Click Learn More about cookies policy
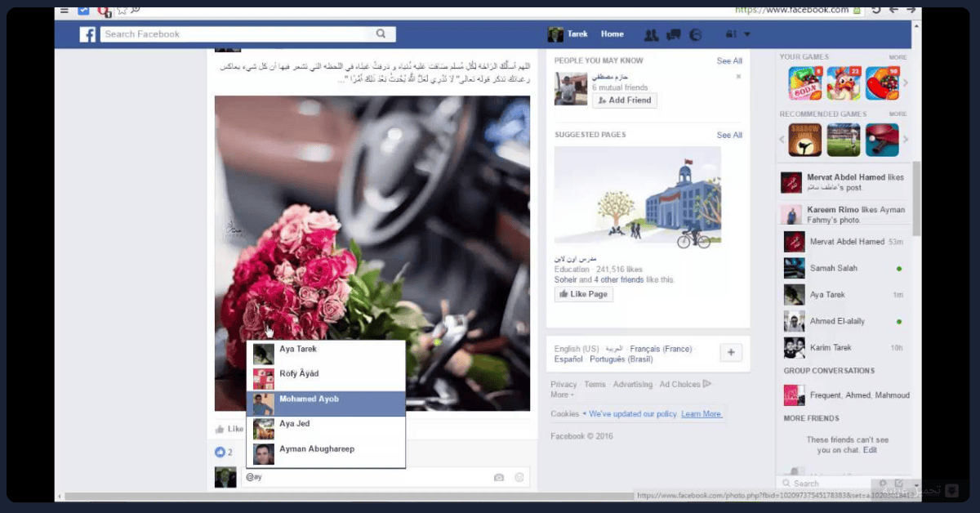The width and height of the screenshot is (980, 513). [702, 414]
